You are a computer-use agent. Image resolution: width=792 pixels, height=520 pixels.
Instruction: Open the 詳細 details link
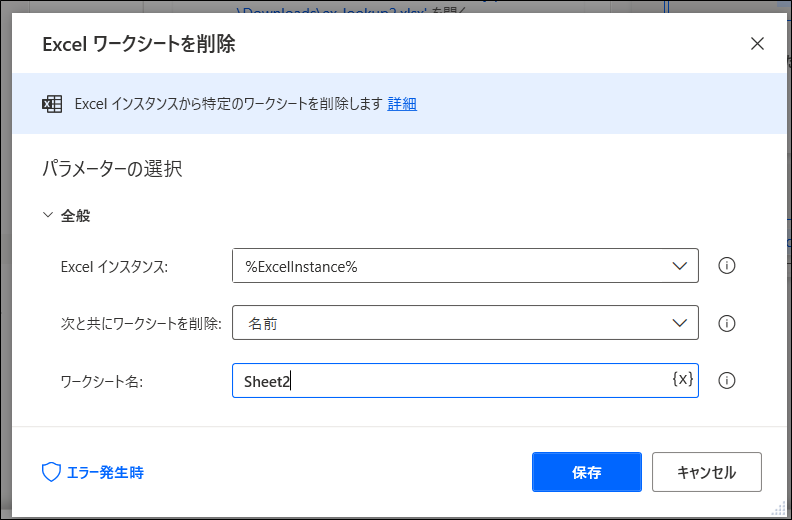coord(402,104)
